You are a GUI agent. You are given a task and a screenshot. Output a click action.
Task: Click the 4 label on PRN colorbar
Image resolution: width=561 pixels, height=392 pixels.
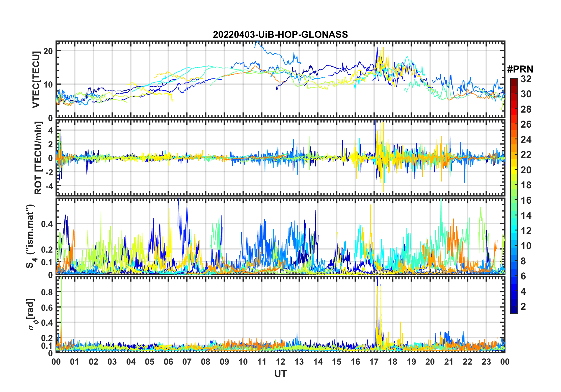[x=524, y=291]
